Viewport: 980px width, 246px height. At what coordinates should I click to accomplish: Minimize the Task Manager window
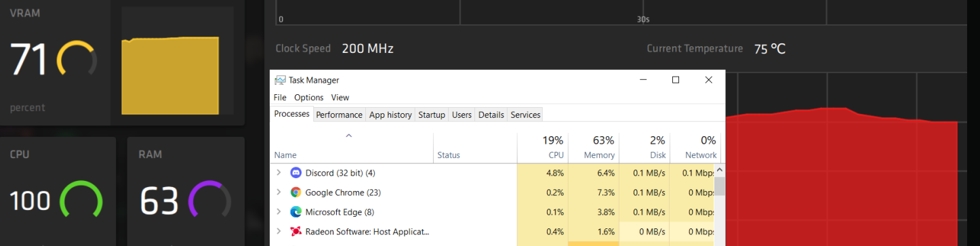[643, 80]
